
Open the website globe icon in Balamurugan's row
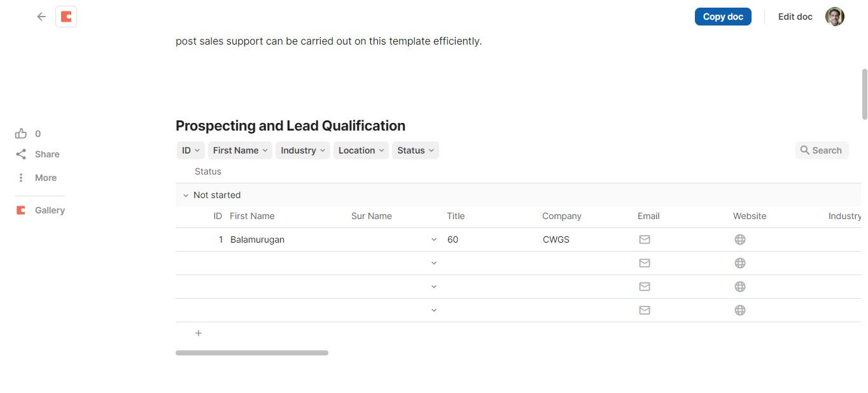tap(740, 239)
